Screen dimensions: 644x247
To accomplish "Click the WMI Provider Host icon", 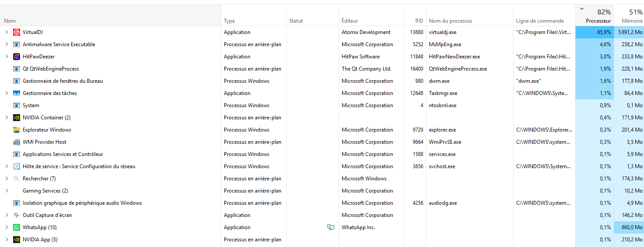I will click(17, 142).
